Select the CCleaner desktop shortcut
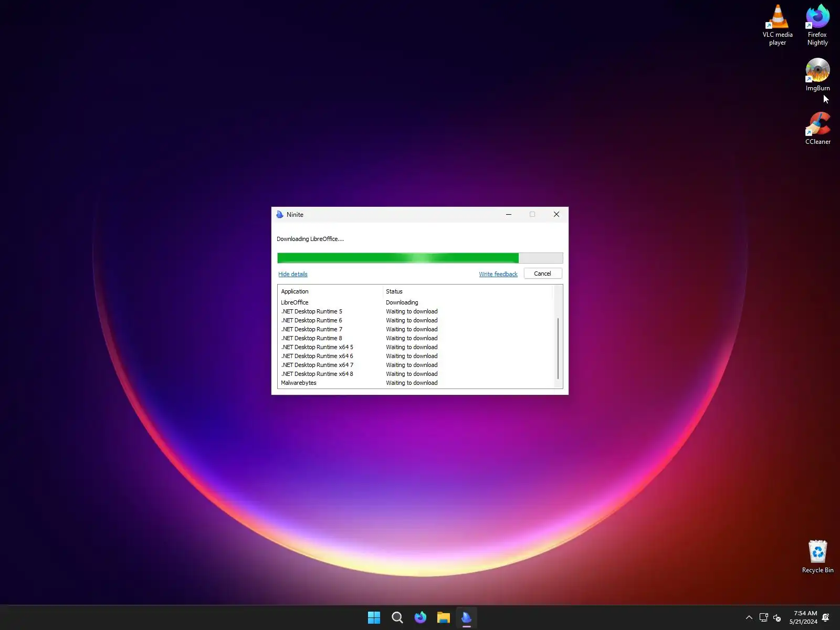Screen dimensions: 840x630 point(817,128)
